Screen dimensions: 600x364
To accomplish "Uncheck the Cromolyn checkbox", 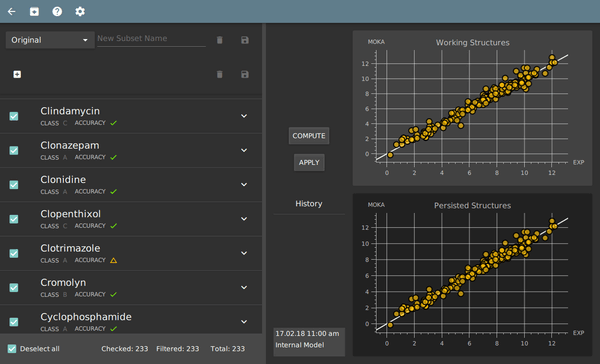I will [x=14, y=287].
